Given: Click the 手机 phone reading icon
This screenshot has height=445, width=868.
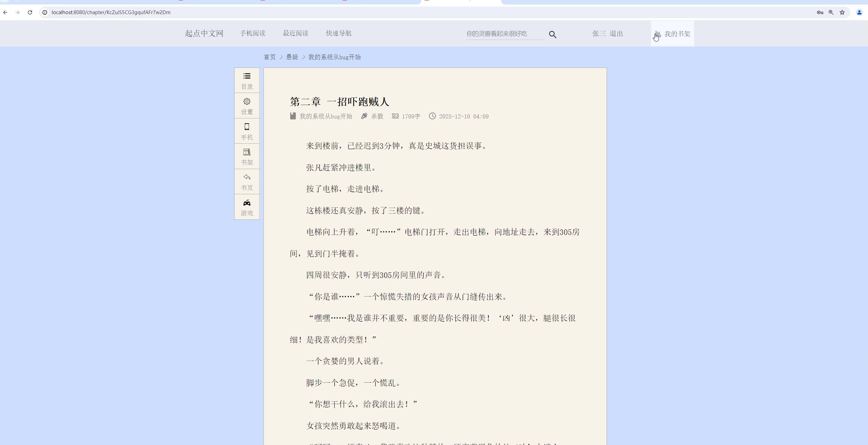Looking at the screenshot, I should (x=247, y=131).
